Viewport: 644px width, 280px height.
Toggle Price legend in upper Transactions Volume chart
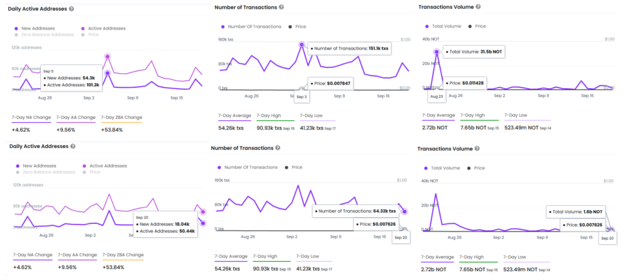[x=477, y=26]
